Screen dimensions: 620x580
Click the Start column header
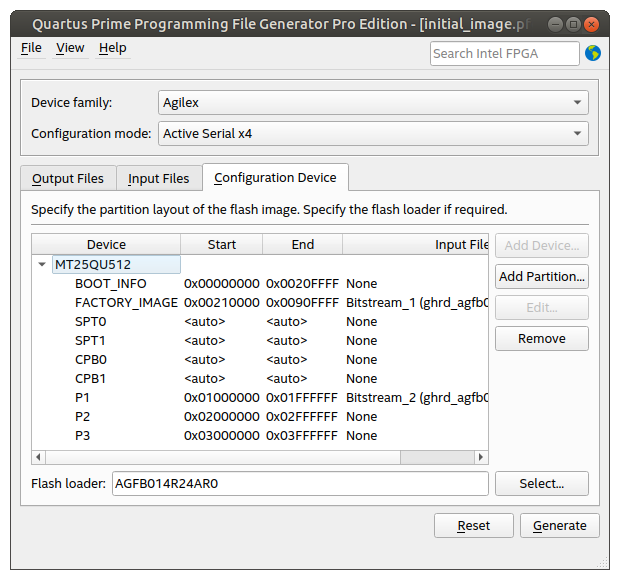click(221, 244)
